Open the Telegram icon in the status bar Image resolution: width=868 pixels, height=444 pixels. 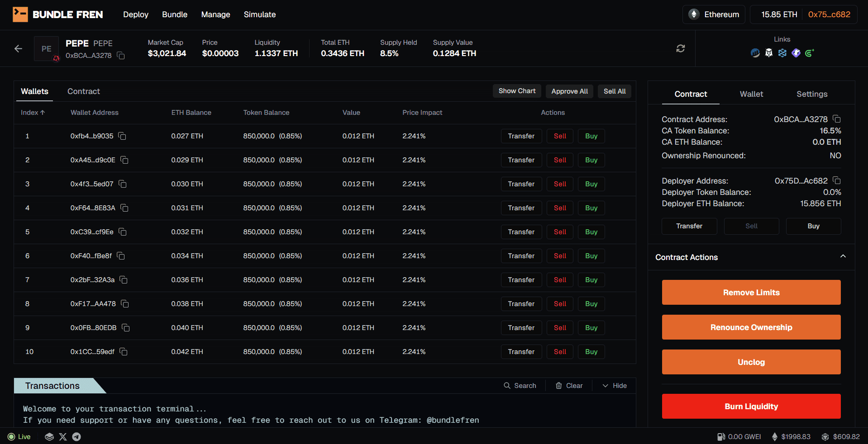76,437
